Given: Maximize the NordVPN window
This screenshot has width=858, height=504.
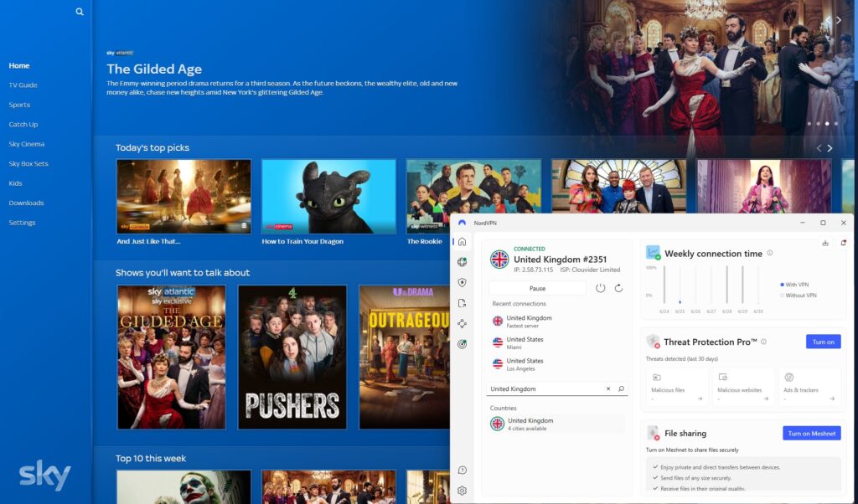Looking at the screenshot, I should coord(823,223).
